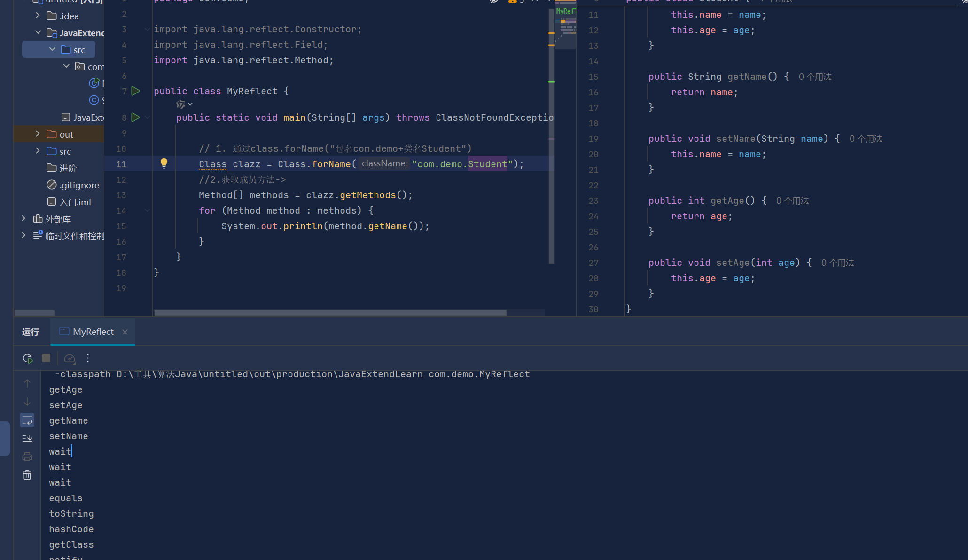This screenshot has height=560, width=968.
Task: Click the "equals" console output line
Action: click(66, 498)
